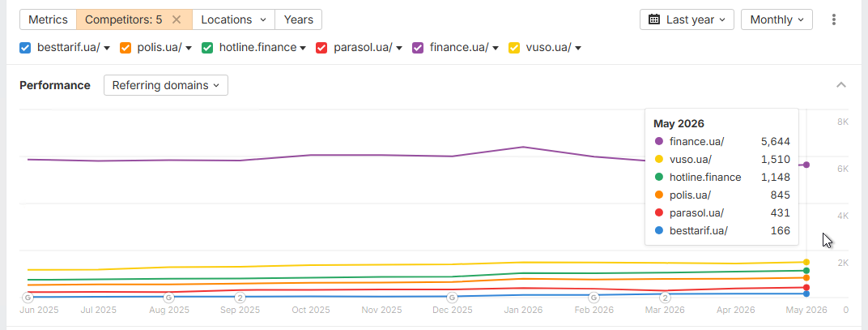Expand the hotline.finance domain arrow menu
The width and height of the screenshot is (868, 330).
pyautogui.click(x=303, y=49)
